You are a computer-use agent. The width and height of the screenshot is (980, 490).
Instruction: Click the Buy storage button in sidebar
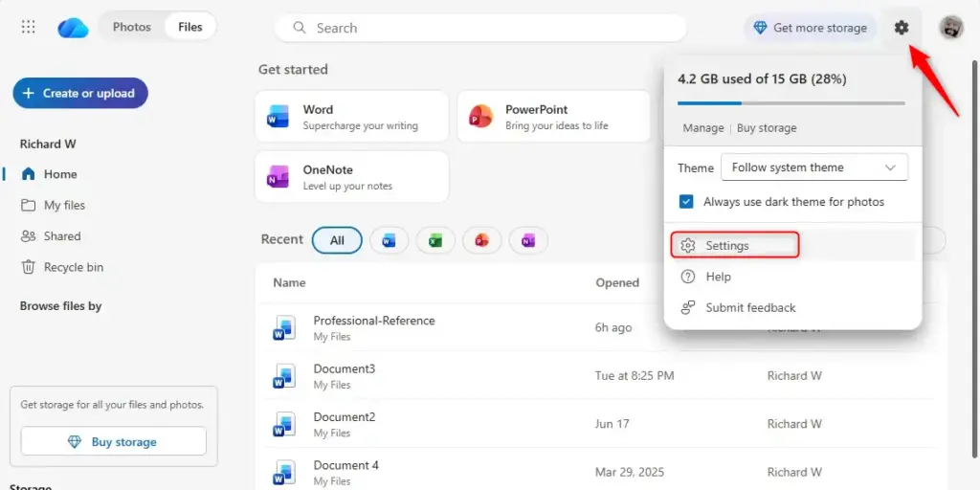pos(113,442)
